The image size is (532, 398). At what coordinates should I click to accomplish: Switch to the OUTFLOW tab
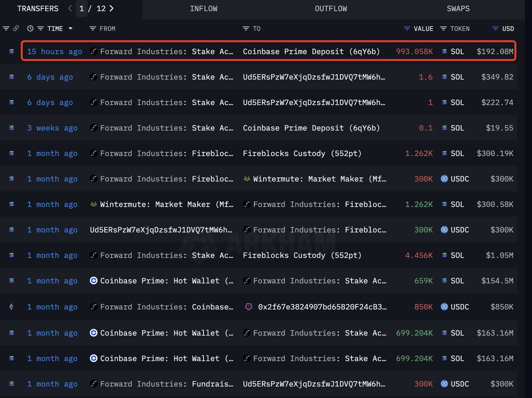point(331,9)
